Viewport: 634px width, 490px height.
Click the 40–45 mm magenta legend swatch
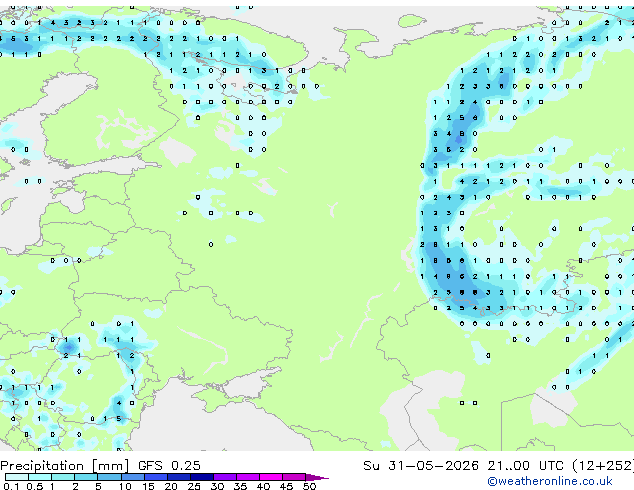(x=271, y=477)
